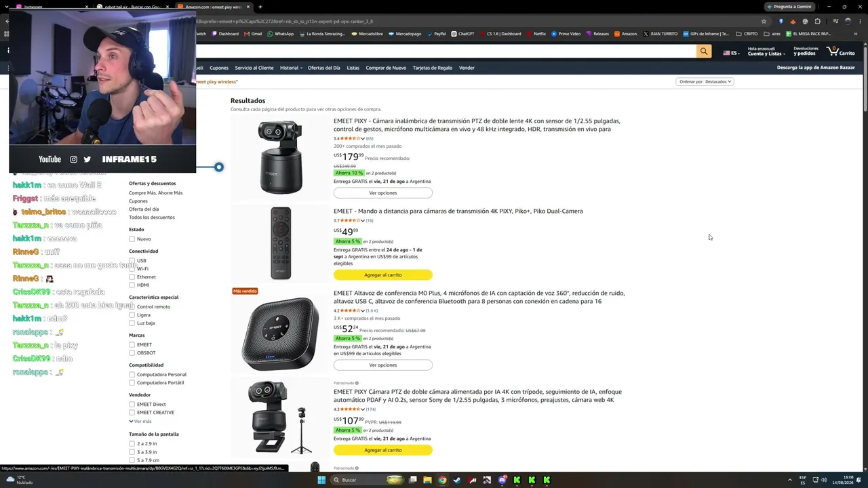The image size is (868, 488).
Task: Open the PayPal bookmark
Action: tap(436, 34)
